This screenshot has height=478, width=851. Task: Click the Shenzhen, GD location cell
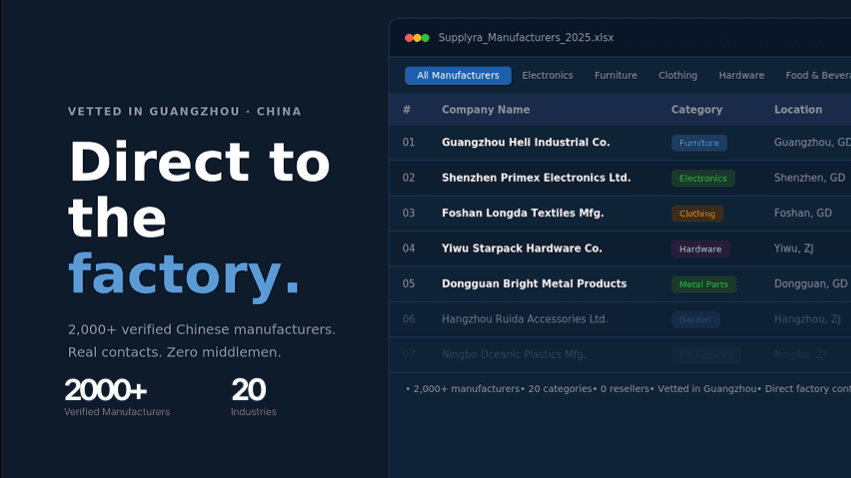coord(809,178)
